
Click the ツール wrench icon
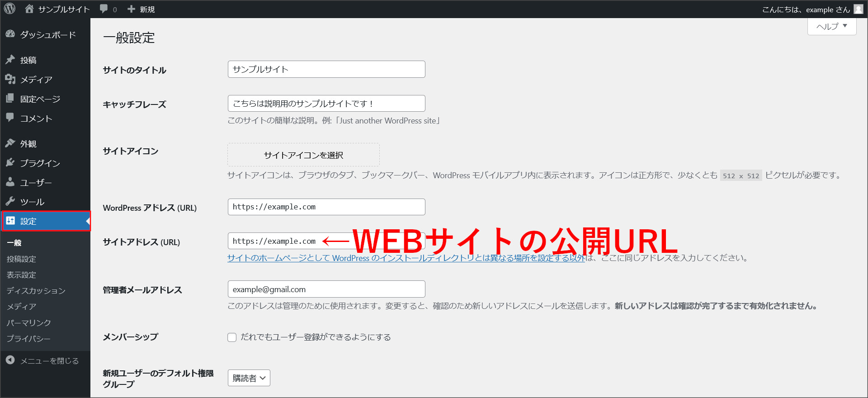(x=10, y=201)
